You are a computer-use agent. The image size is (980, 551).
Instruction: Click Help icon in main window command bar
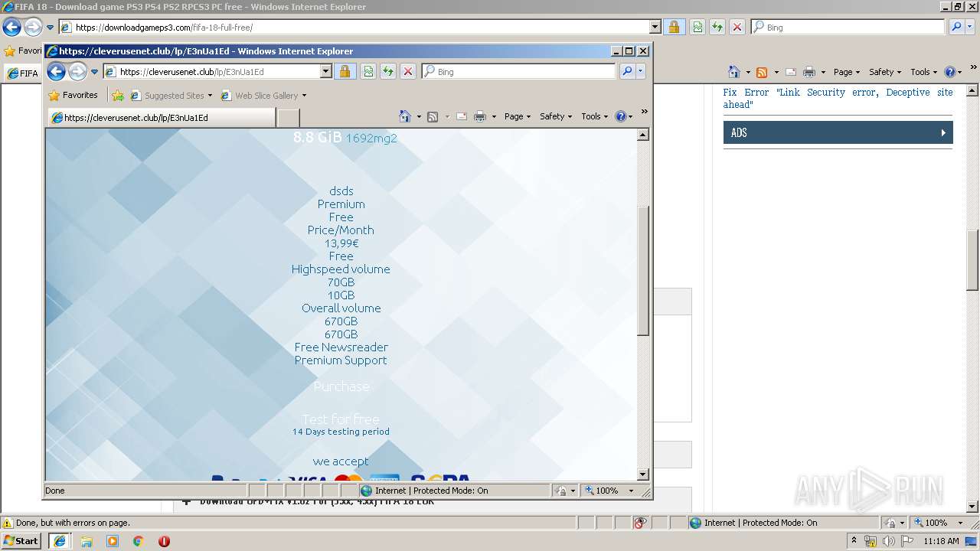point(950,72)
